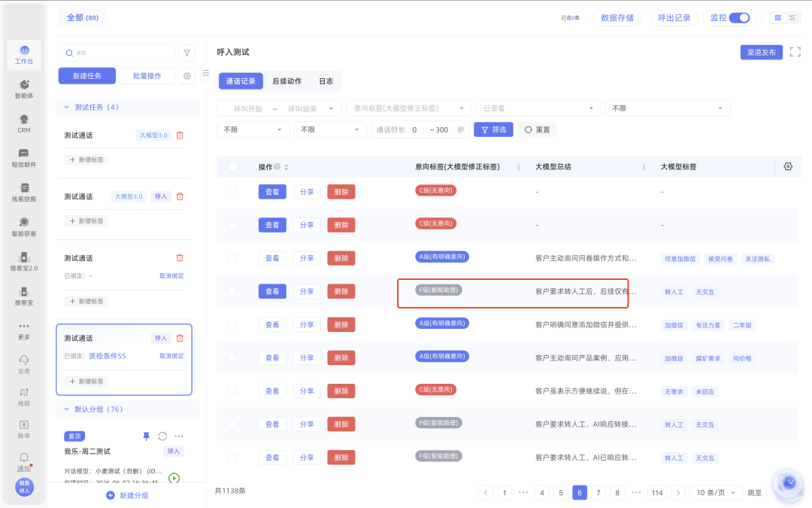This screenshot has width=812, height=508.
Task: Open the 智能体 sidebar icon
Action: coord(24,89)
